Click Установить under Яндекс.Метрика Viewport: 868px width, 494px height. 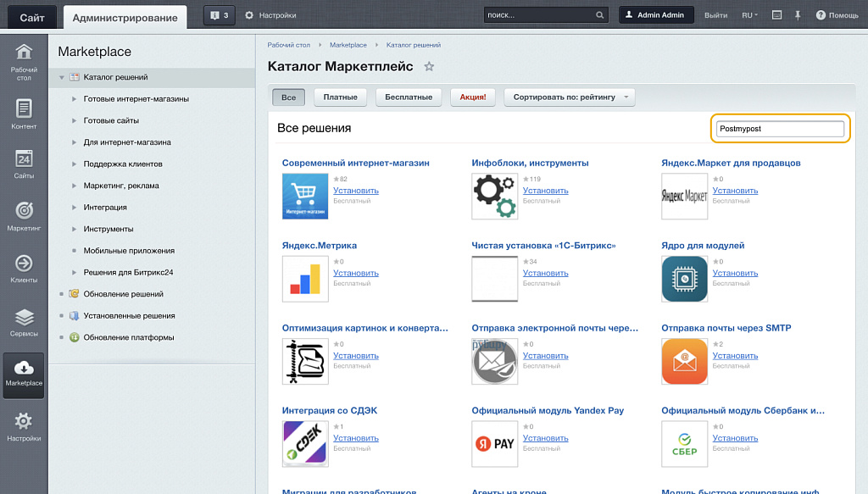[356, 274]
